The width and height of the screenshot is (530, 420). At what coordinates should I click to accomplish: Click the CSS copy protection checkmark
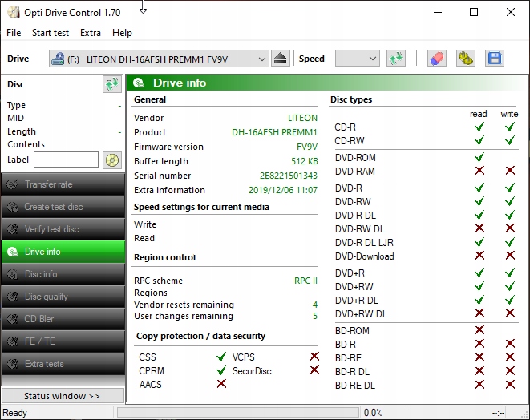coord(220,357)
